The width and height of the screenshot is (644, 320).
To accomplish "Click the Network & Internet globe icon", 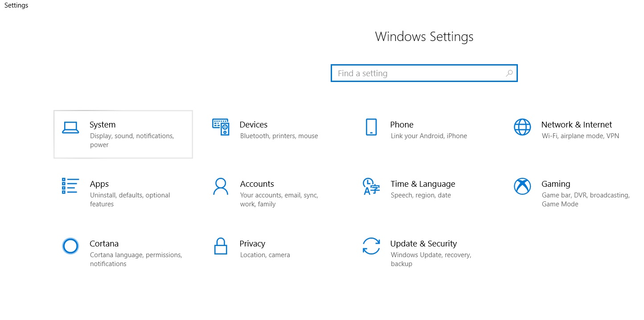I will [522, 127].
